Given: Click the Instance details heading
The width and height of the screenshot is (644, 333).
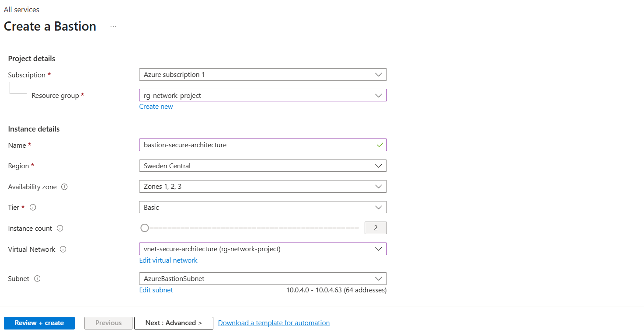Looking at the screenshot, I should [34, 129].
